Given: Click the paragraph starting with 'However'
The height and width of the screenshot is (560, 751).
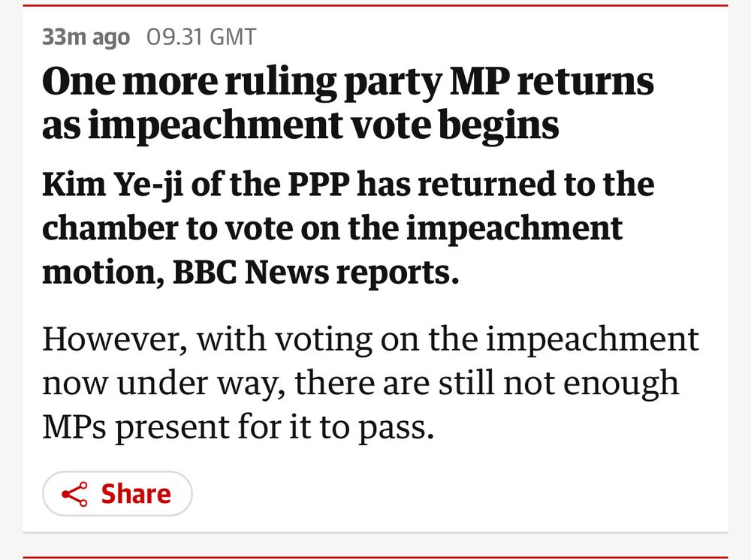Looking at the screenshot, I should (370, 383).
